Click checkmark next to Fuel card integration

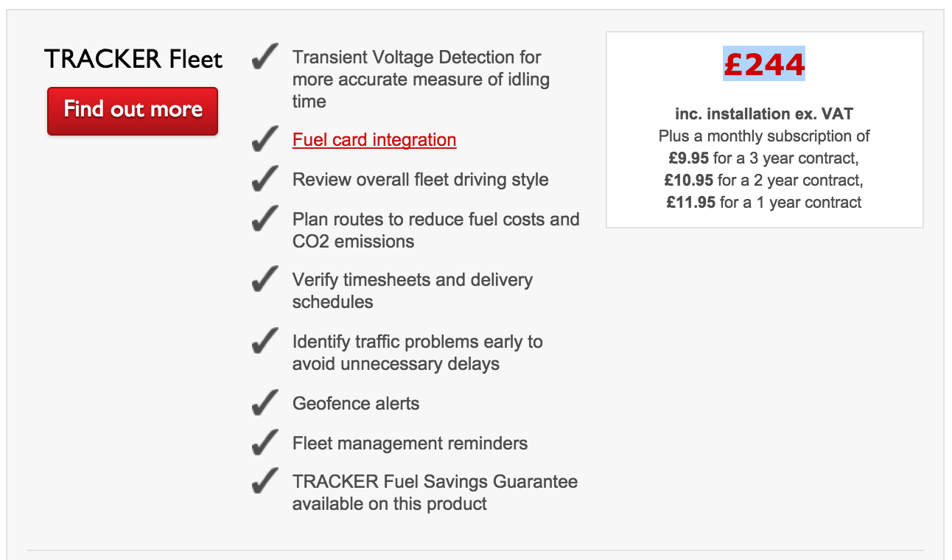click(x=265, y=139)
